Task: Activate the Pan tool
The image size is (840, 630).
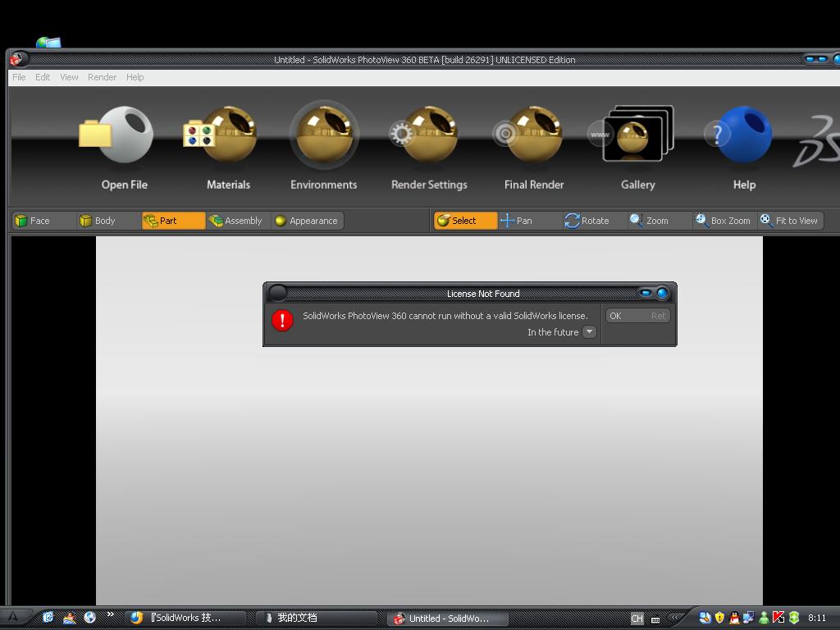Action: (531, 221)
